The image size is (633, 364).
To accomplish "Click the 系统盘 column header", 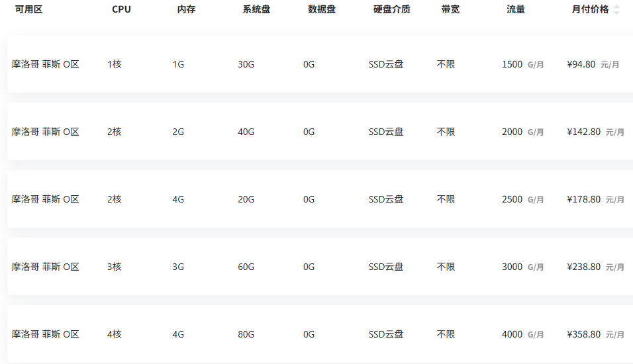I will pyautogui.click(x=256, y=9).
